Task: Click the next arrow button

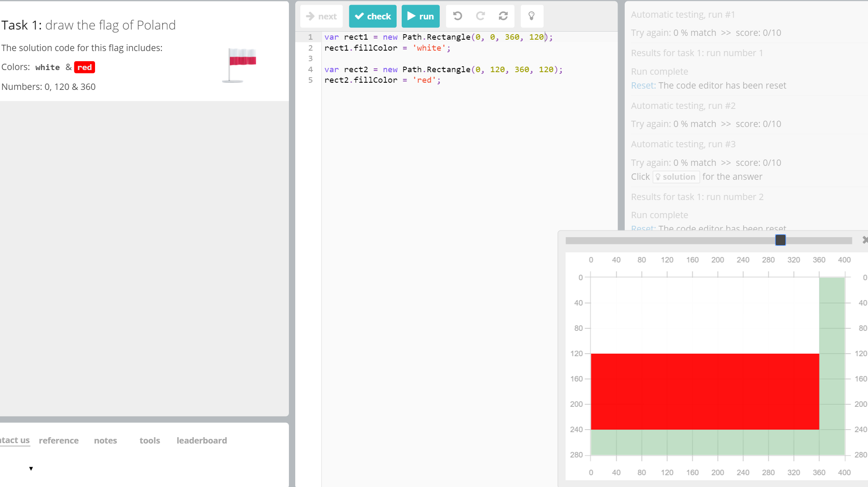Action: (x=321, y=16)
